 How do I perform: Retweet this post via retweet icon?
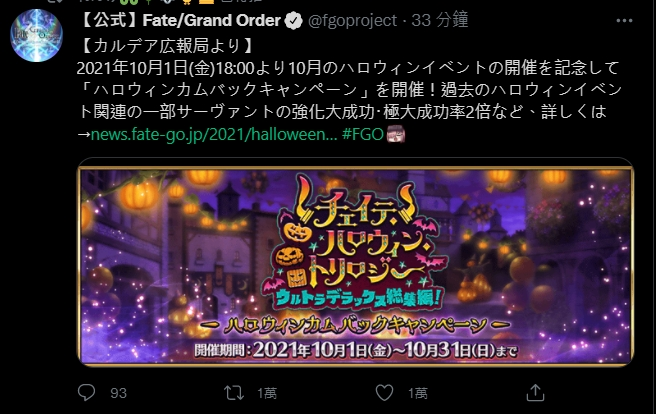(233, 393)
